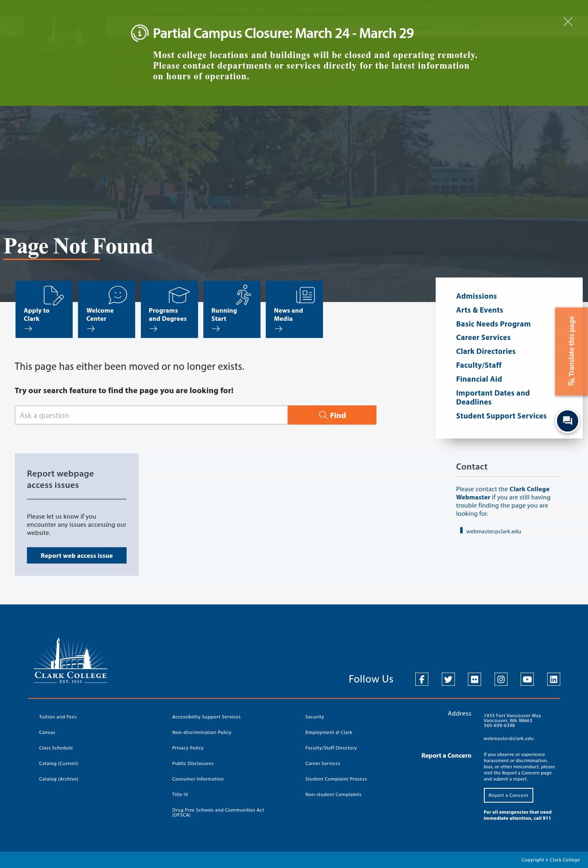Open Admissions in the sidebar menu
The height and width of the screenshot is (868, 588).
476,296
